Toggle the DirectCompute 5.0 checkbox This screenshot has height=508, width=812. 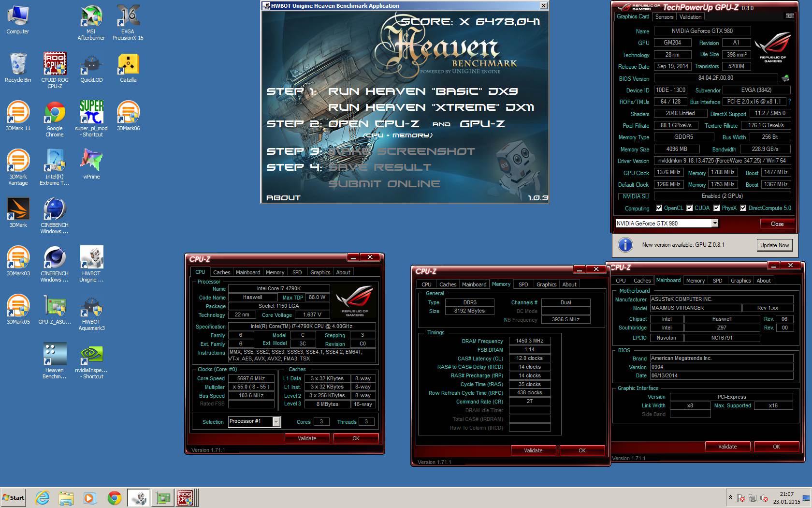(743, 208)
